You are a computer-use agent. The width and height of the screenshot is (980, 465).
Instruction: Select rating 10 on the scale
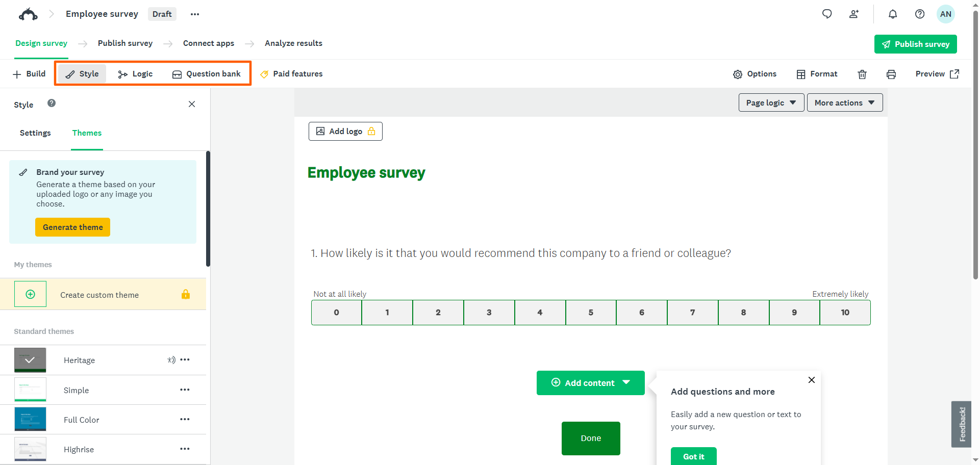pyautogui.click(x=845, y=313)
